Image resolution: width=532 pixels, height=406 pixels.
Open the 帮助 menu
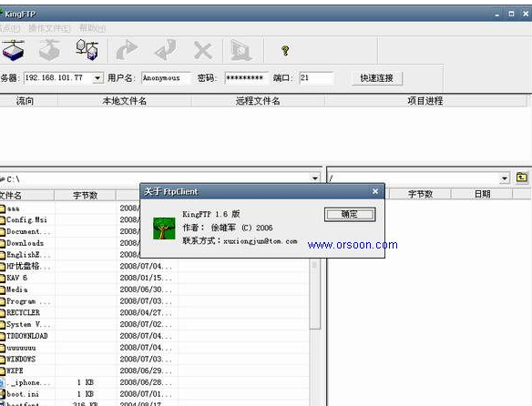(x=92, y=28)
